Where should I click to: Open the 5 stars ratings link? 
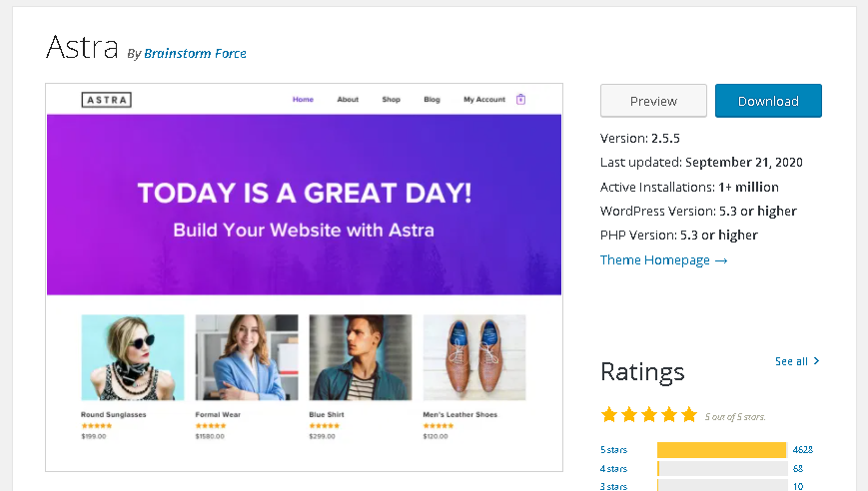tap(613, 449)
